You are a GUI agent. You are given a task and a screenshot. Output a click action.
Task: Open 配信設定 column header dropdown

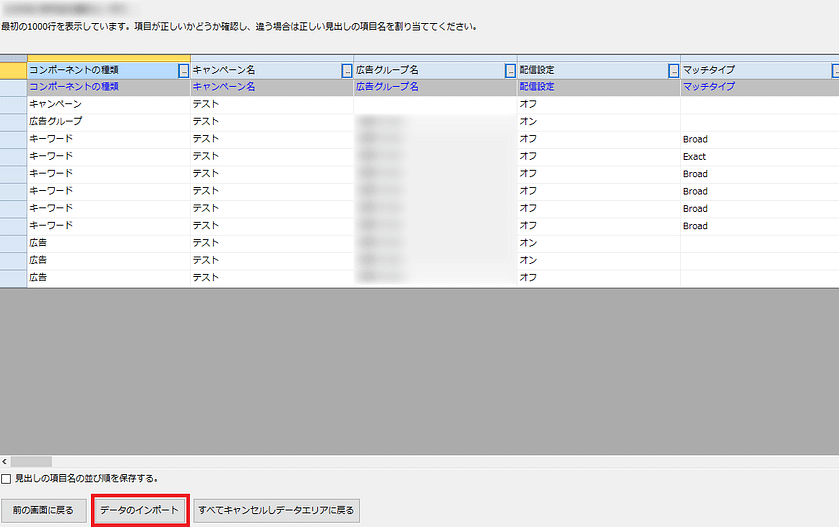point(673,71)
